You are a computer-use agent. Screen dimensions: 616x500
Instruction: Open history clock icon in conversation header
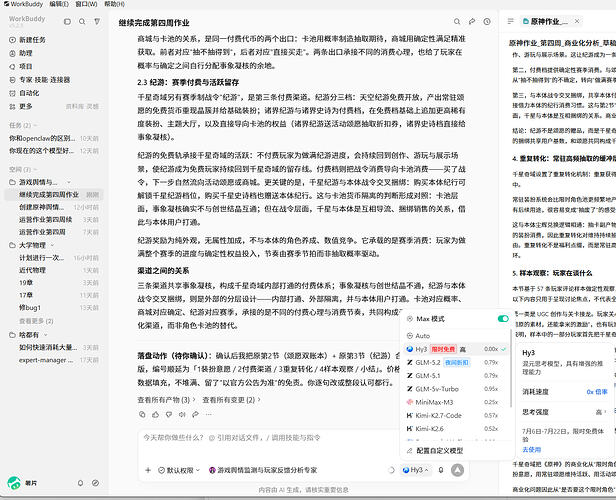487,22
